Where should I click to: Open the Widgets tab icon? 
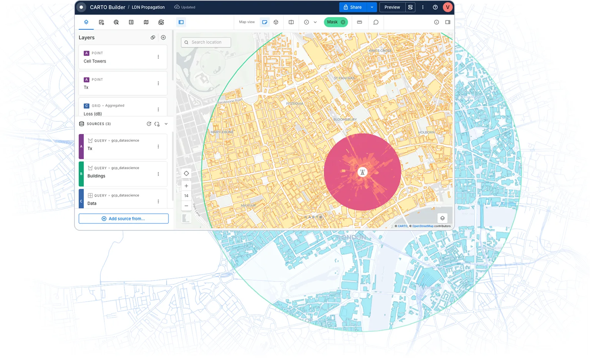pos(101,22)
